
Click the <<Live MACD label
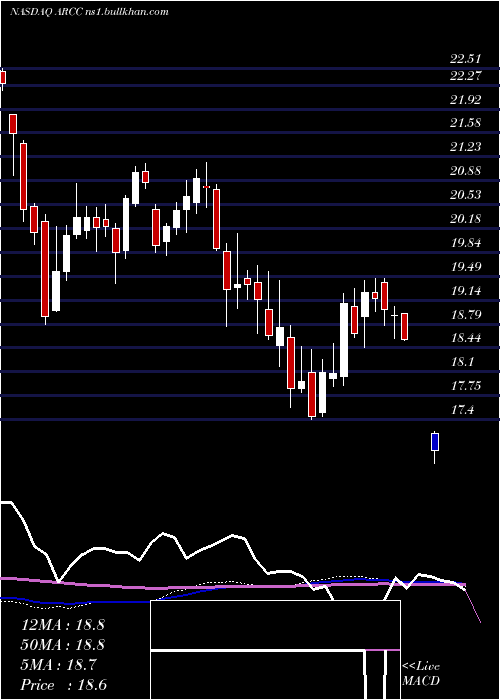[421, 674]
